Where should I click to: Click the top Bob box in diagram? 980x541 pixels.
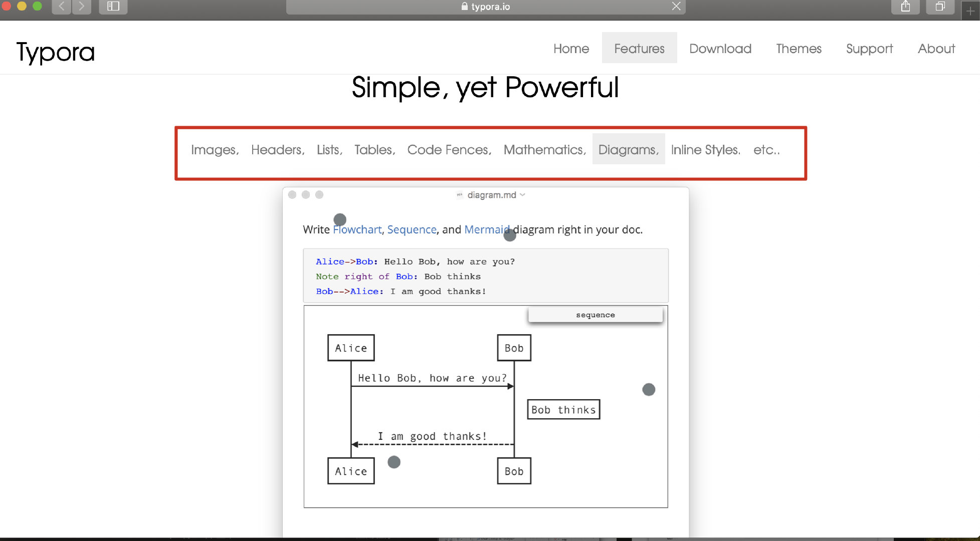(x=514, y=348)
